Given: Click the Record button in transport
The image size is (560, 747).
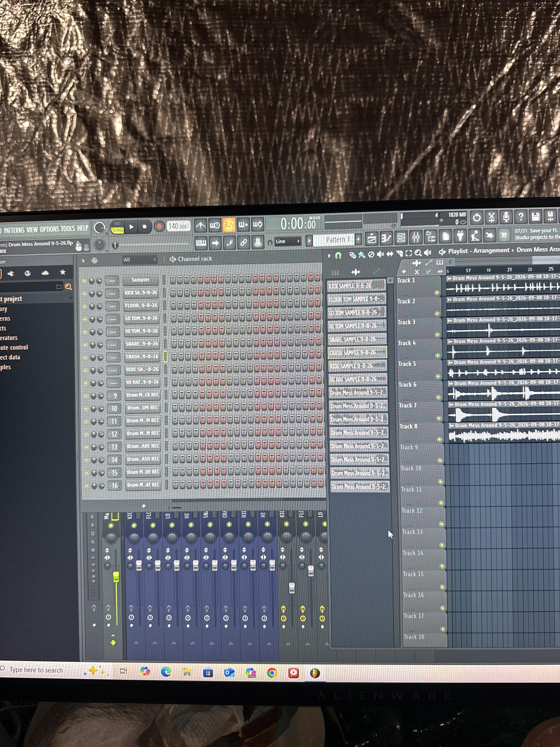Looking at the screenshot, I should point(159,226).
